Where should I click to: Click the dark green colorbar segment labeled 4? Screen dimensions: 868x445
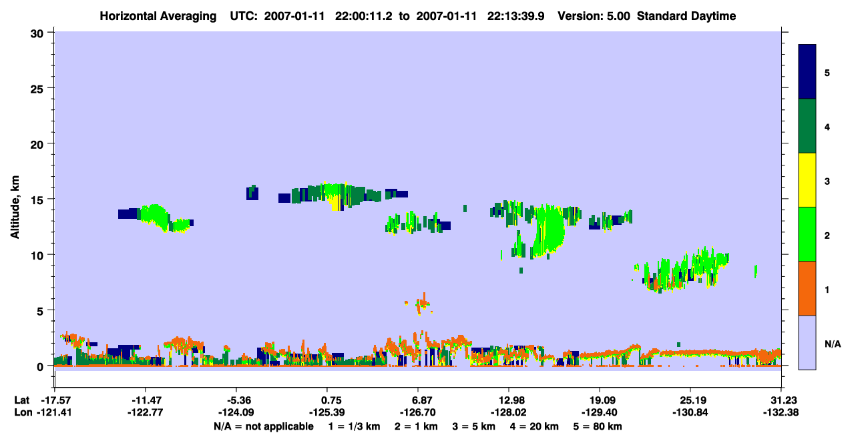click(x=807, y=126)
